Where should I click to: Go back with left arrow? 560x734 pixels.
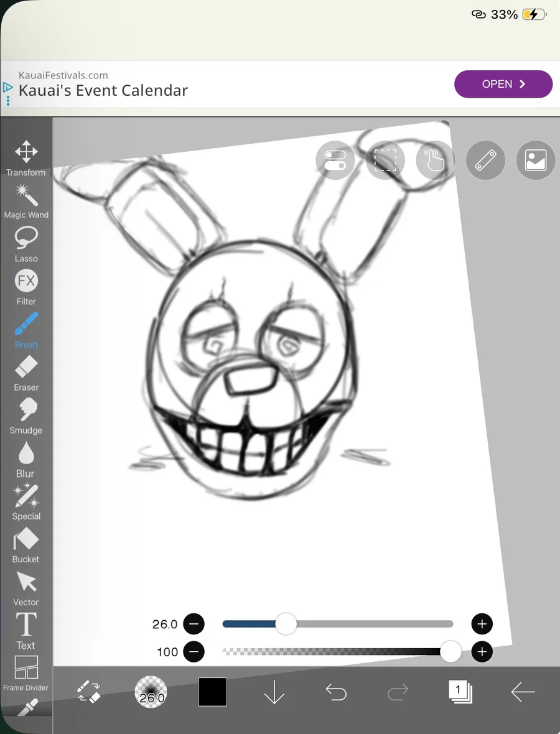523,692
